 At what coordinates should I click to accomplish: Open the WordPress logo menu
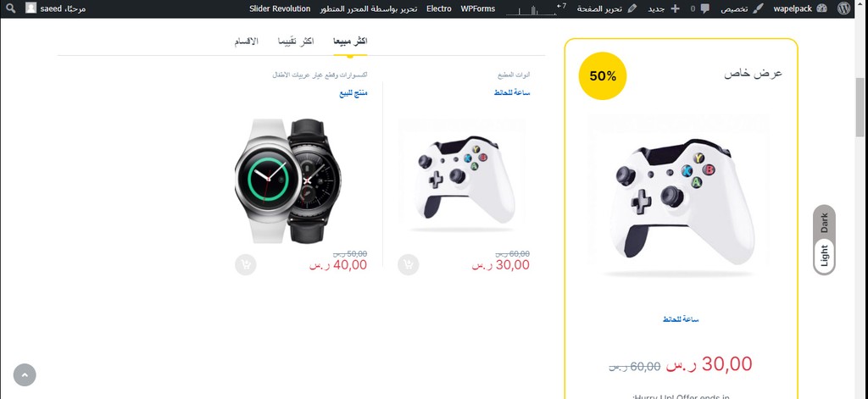coord(843,8)
